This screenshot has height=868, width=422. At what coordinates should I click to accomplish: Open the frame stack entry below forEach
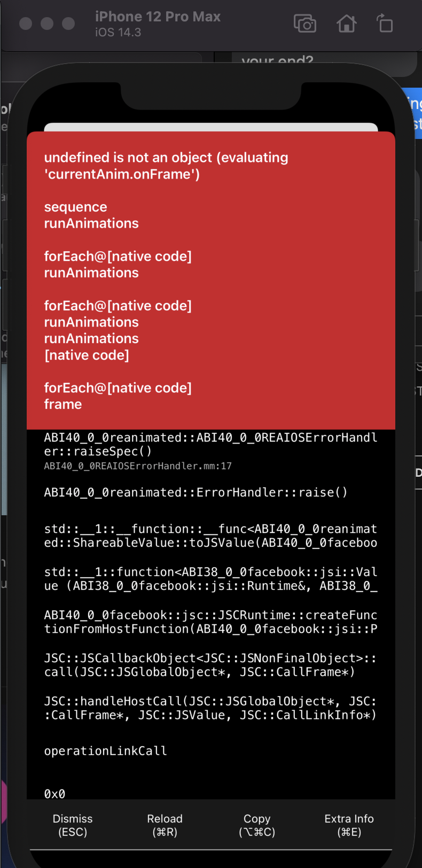click(x=63, y=404)
